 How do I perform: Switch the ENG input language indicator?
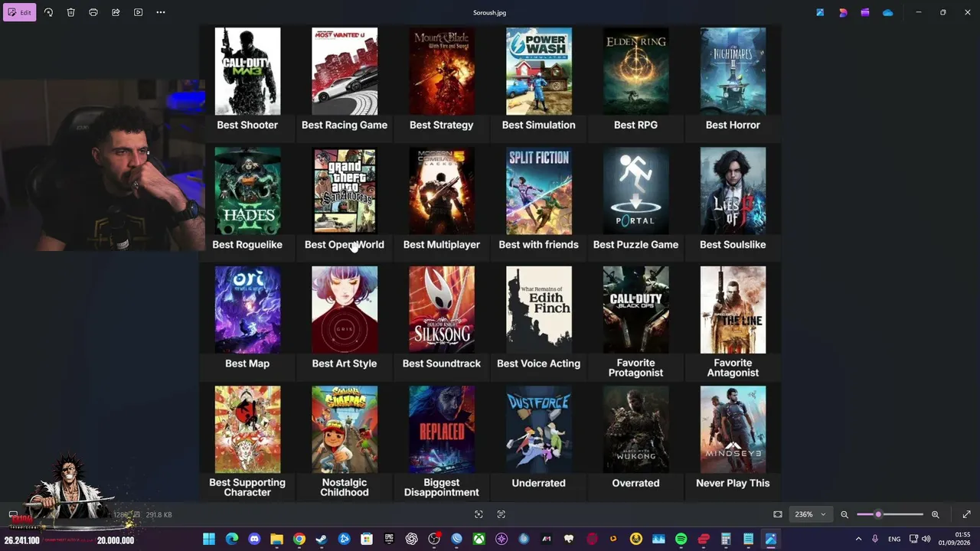tap(894, 540)
